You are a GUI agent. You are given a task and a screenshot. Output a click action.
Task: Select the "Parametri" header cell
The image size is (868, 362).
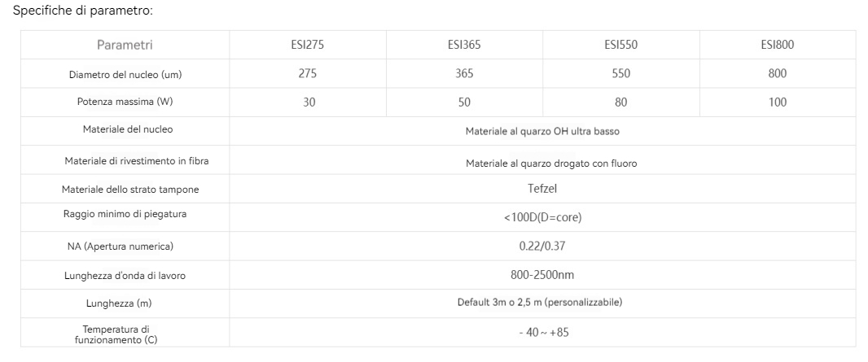coord(125,45)
